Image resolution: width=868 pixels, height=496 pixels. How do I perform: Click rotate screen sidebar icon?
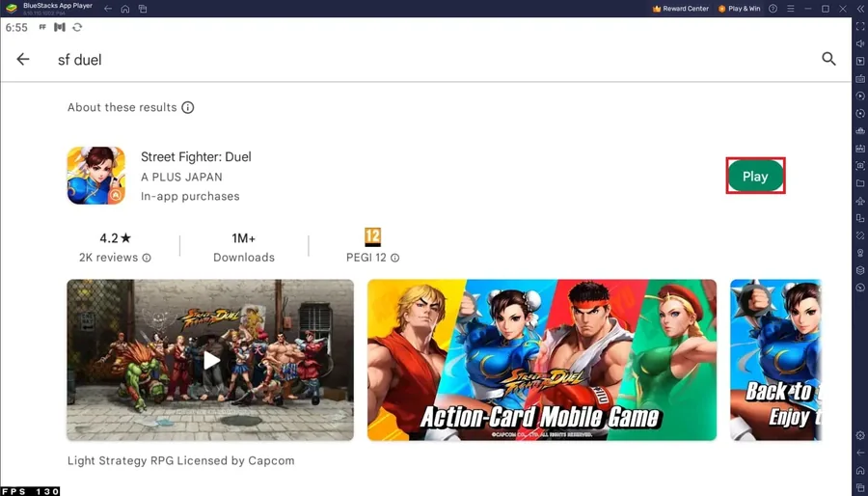coord(859,235)
